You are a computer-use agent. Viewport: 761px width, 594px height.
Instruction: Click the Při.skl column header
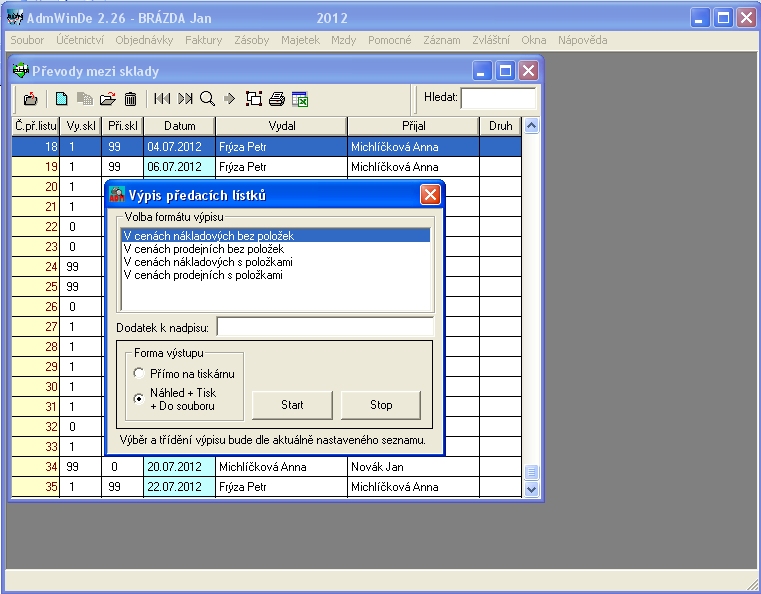point(122,126)
